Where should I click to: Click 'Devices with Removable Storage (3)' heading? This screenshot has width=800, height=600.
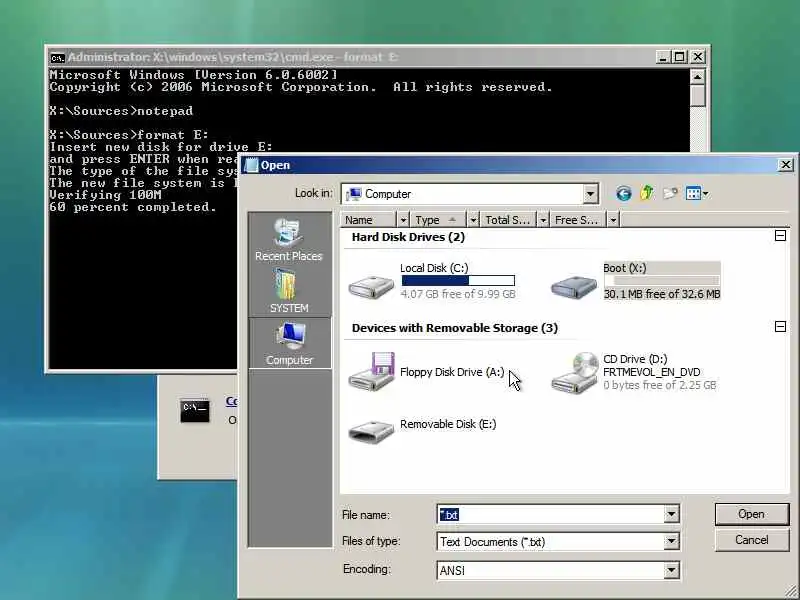click(455, 328)
